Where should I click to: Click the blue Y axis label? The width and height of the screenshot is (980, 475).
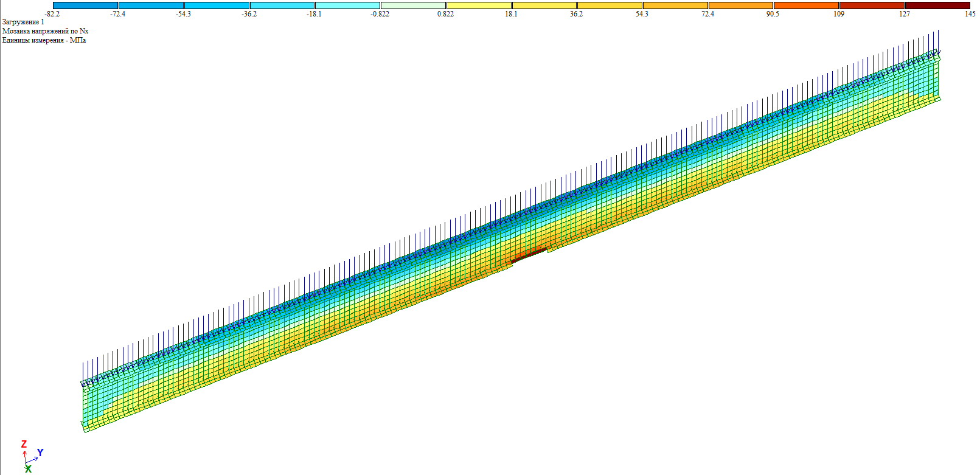(40, 452)
